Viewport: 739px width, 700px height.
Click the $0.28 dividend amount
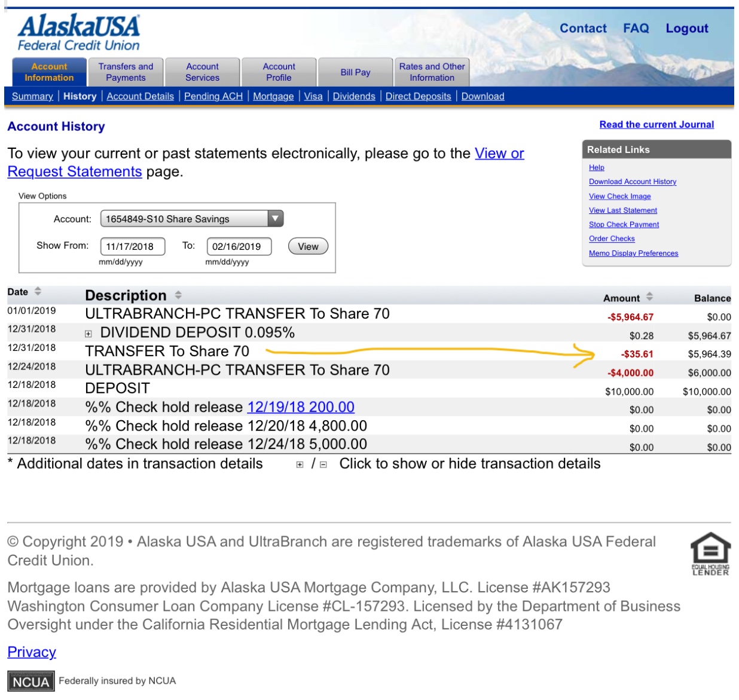642,336
